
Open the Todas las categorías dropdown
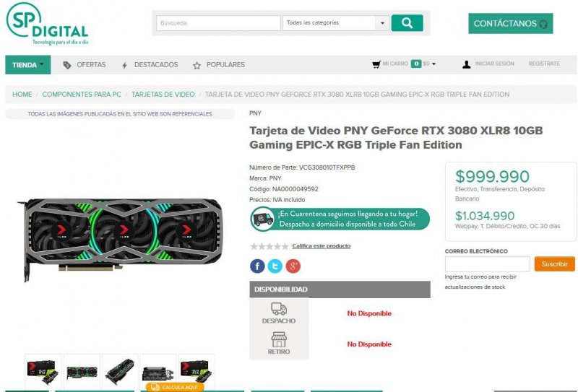pyautogui.click(x=336, y=23)
